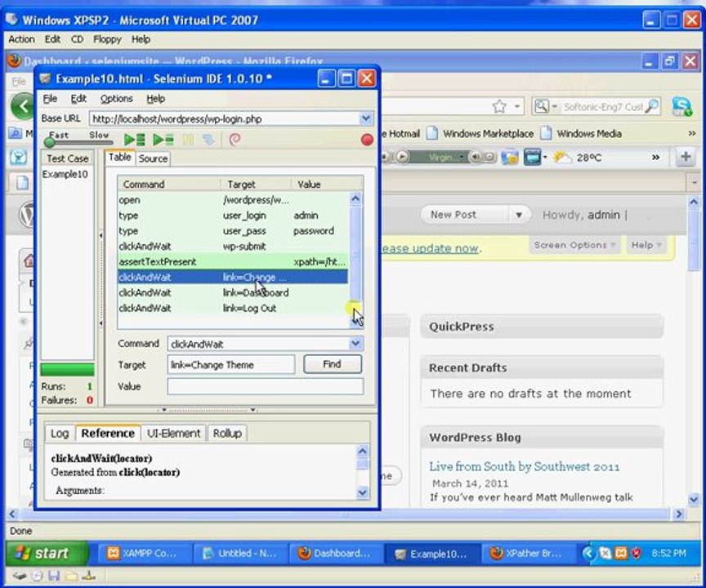Switch to Untitled Notepad taskbar item

click(240, 554)
